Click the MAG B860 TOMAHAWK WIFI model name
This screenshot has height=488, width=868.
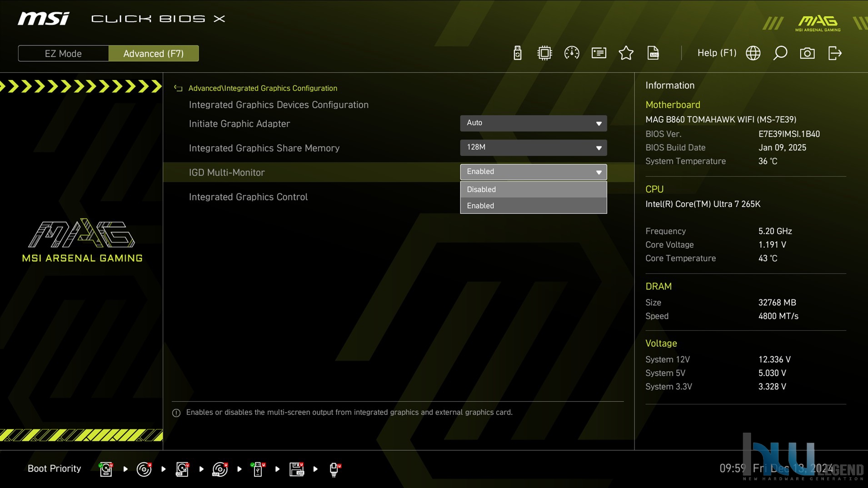click(x=721, y=120)
